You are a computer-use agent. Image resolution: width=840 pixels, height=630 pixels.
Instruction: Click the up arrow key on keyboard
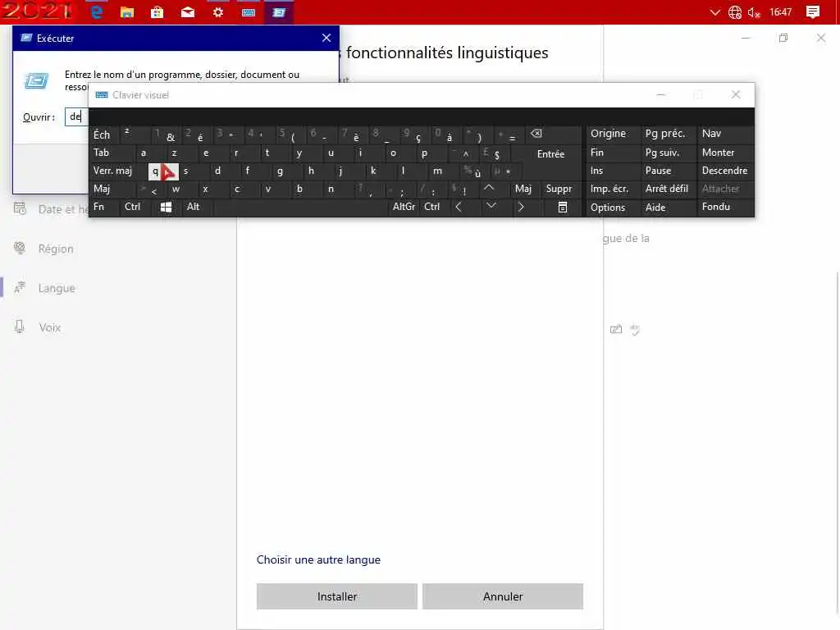489,188
